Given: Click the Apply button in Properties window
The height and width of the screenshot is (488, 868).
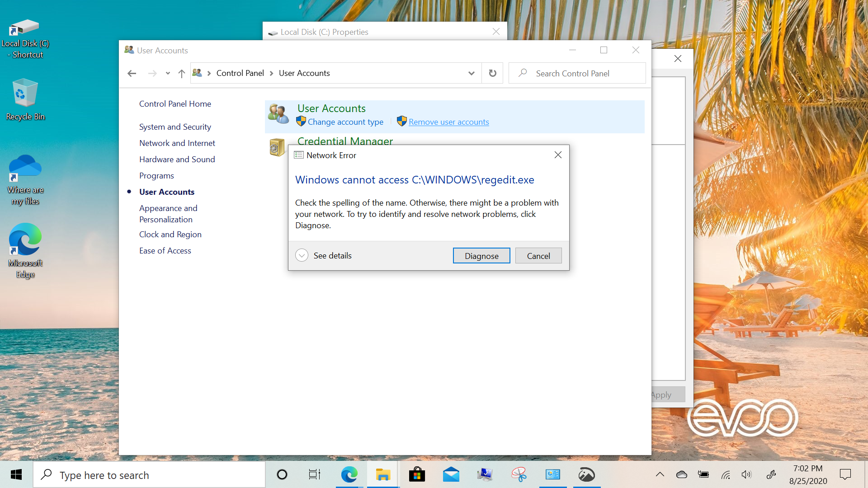Looking at the screenshot, I should pos(668,395).
